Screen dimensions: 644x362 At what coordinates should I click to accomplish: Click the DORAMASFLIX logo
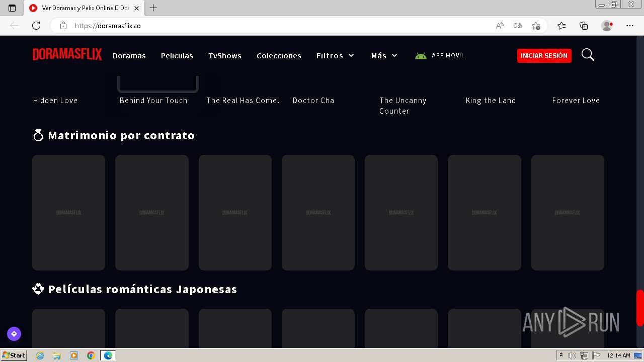[67, 54]
